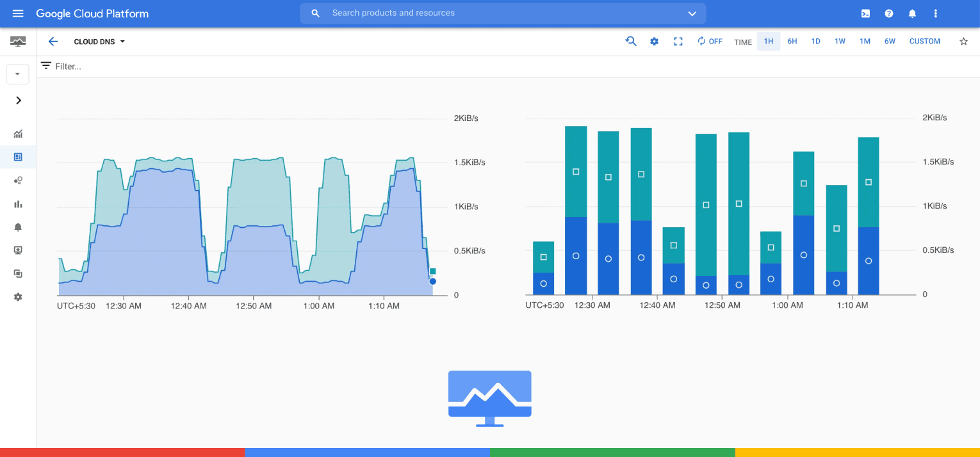Select the 1H time range
980x457 pixels.
tap(769, 42)
